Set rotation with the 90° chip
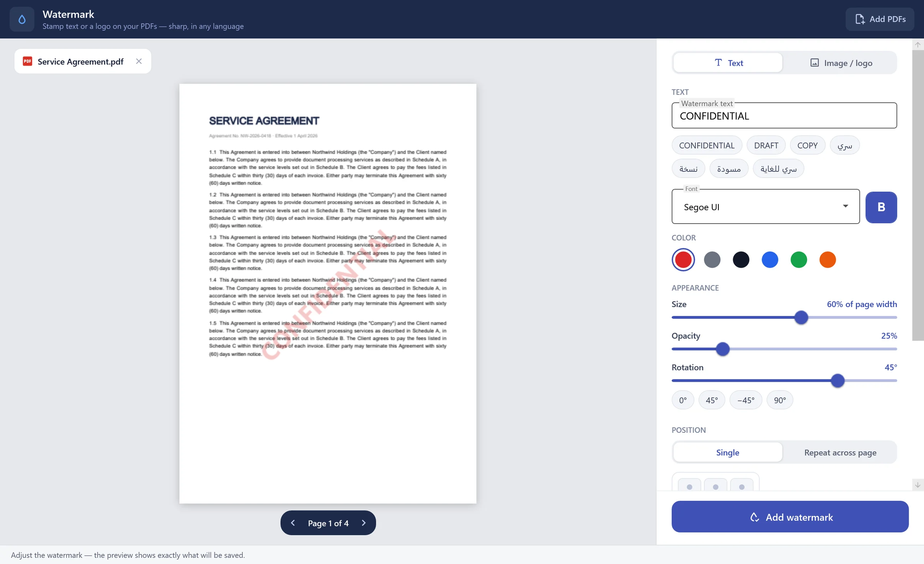Image resolution: width=924 pixels, height=564 pixels. click(780, 400)
